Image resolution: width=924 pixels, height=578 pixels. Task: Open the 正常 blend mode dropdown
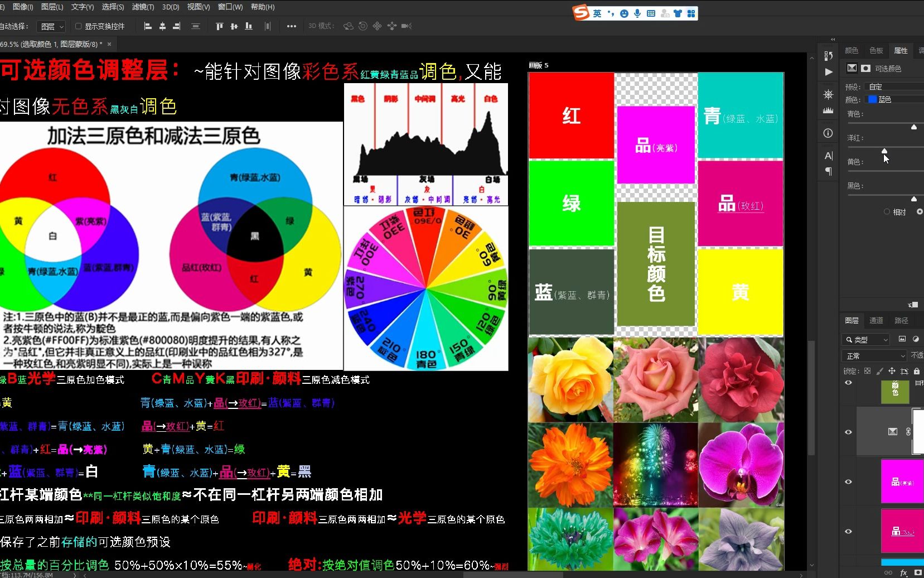point(874,356)
